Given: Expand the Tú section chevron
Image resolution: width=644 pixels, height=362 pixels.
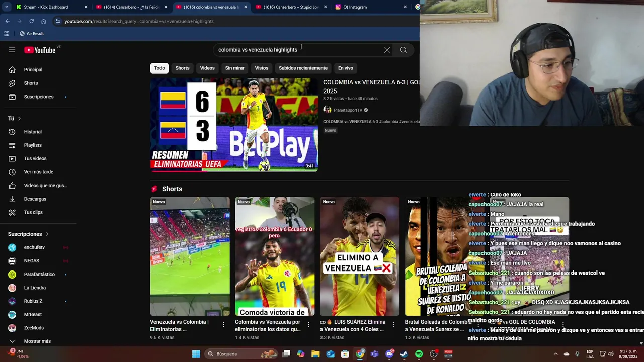Looking at the screenshot, I should pos(19,119).
